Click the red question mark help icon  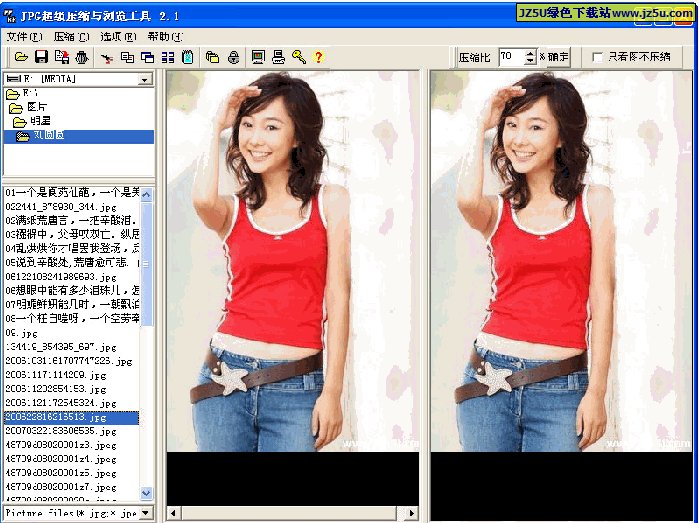point(318,57)
